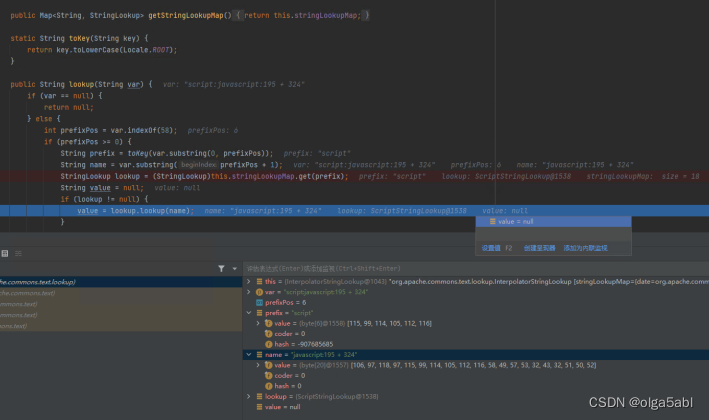Expand the 'var' parameter node
This screenshot has width=709, height=420.
[249, 292]
